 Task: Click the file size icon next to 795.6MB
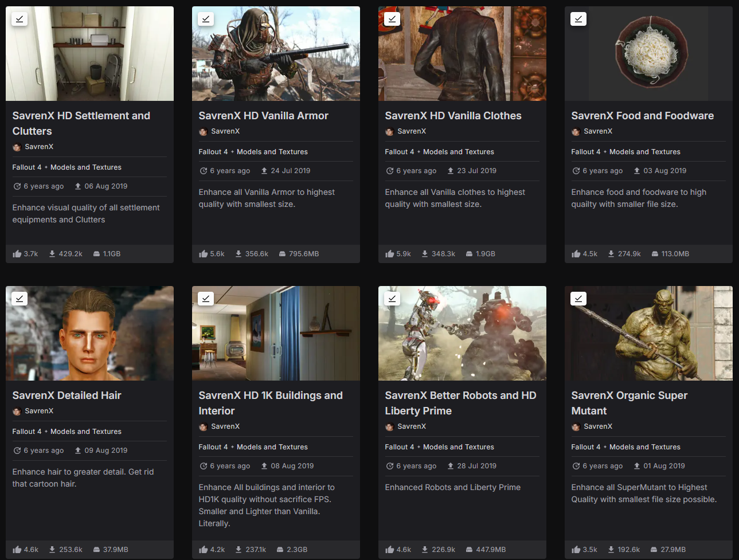(282, 253)
